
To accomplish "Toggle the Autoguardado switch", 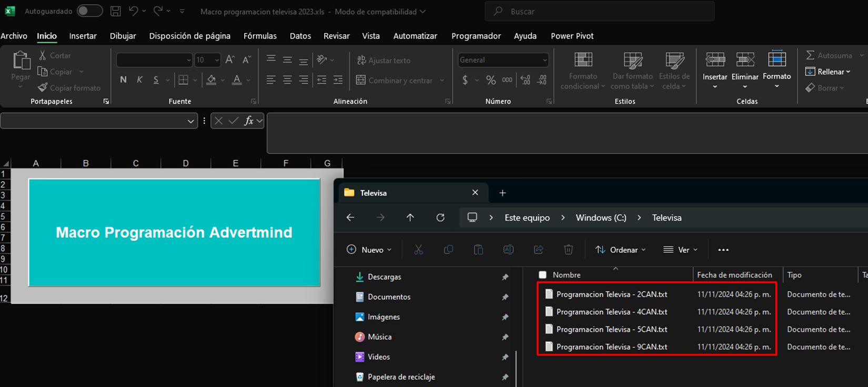I will pyautogui.click(x=89, y=11).
